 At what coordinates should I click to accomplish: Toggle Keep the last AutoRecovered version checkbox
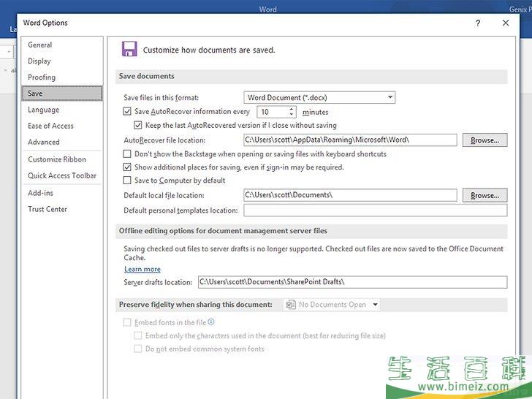pos(137,125)
